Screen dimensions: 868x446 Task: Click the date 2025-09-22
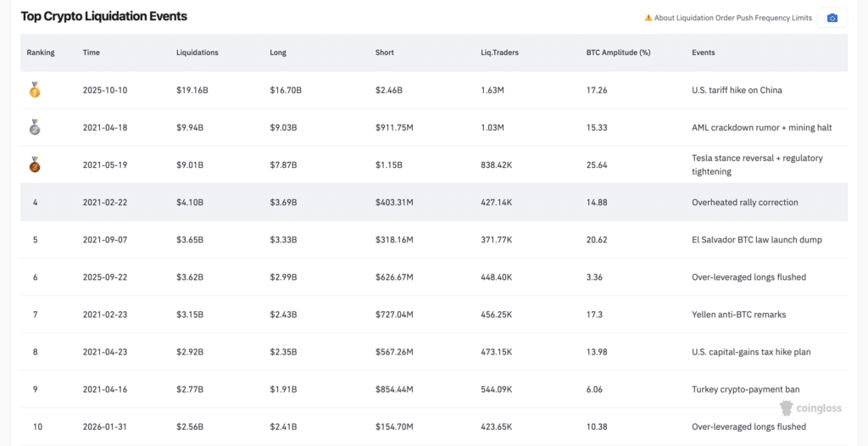point(105,277)
